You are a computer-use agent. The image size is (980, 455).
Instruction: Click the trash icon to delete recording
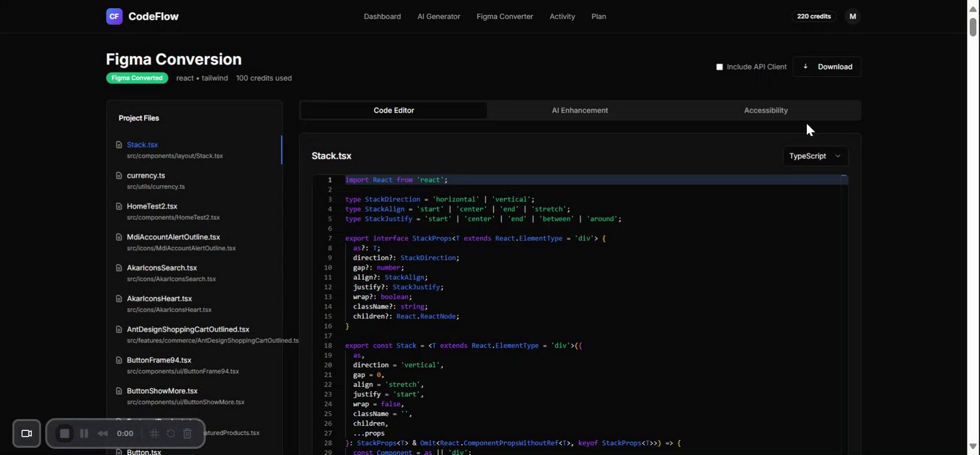187,434
